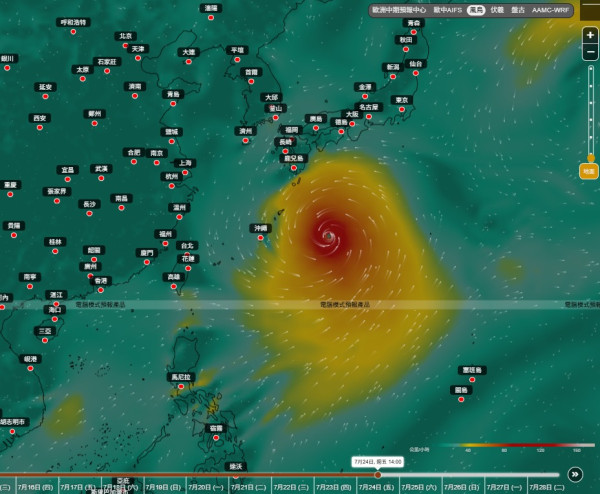Click the red marker for 沖繩
The image size is (600, 494).
pos(261,238)
